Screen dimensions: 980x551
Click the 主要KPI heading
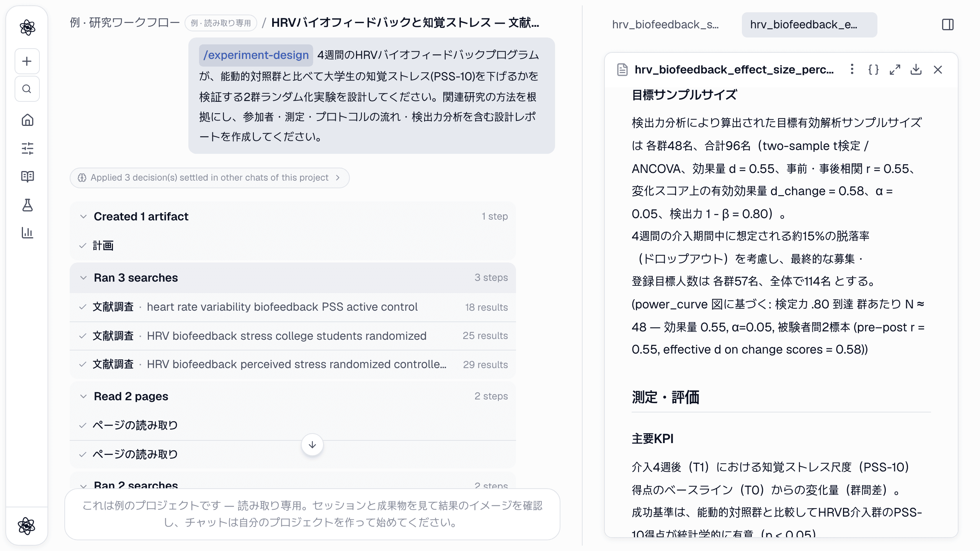(652, 439)
